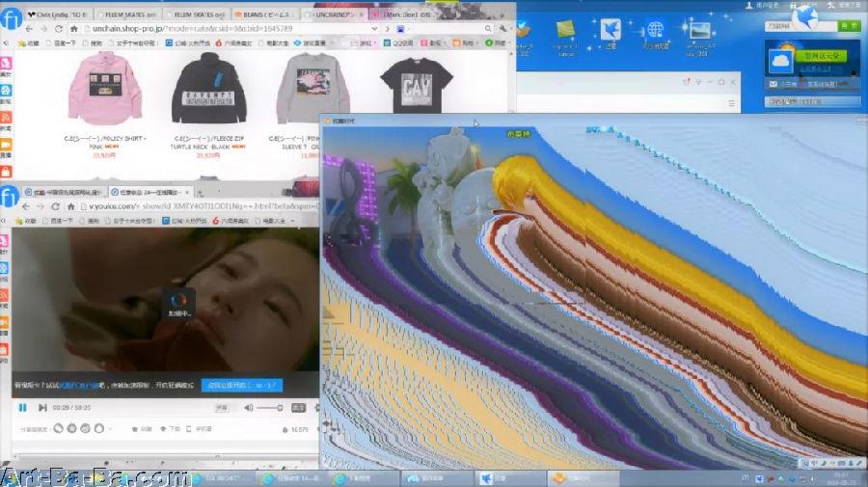
Task: Click home icon in the unchain browser
Action: (73, 28)
